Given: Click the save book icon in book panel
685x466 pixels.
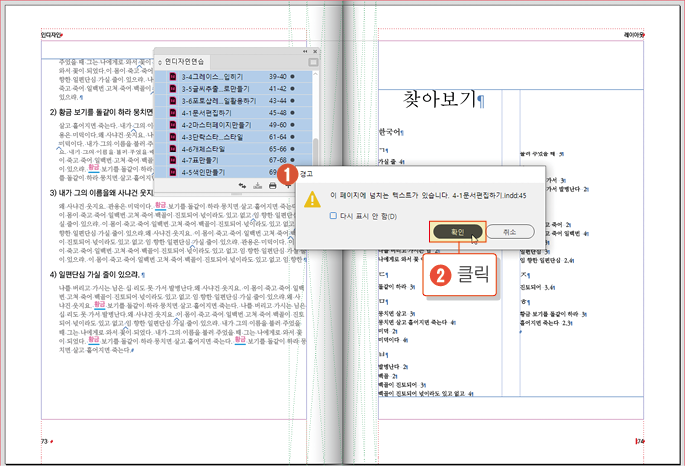Looking at the screenshot, I should click(x=258, y=186).
